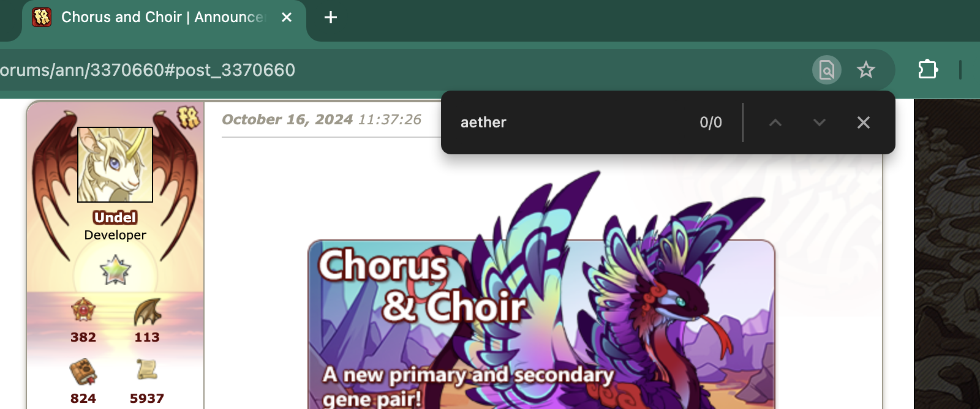Viewport: 980px width, 409px height.
Task: Close the Chorus and Choir tab
Action: [286, 17]
